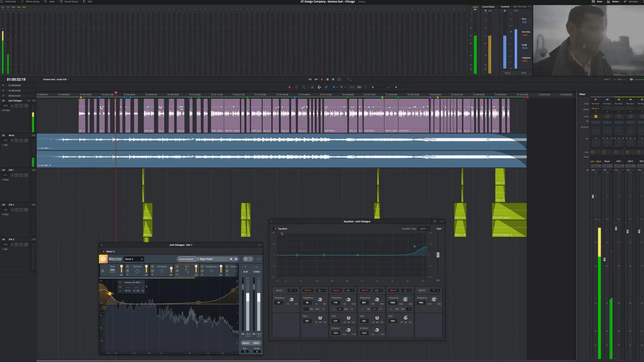Image resolution: width=644 pixels, height=362 pixels.
Task: Click the Equalizer window reset icon
Action: (435, 221)
